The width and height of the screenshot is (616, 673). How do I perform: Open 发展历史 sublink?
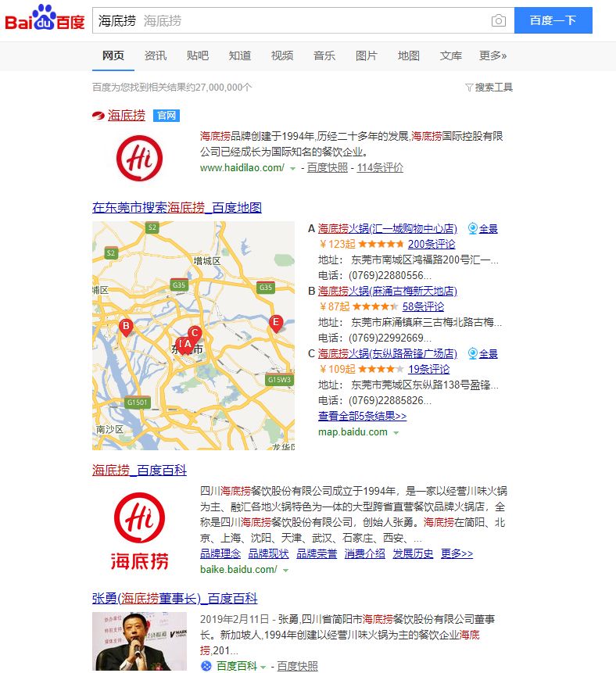click(413, 553)
